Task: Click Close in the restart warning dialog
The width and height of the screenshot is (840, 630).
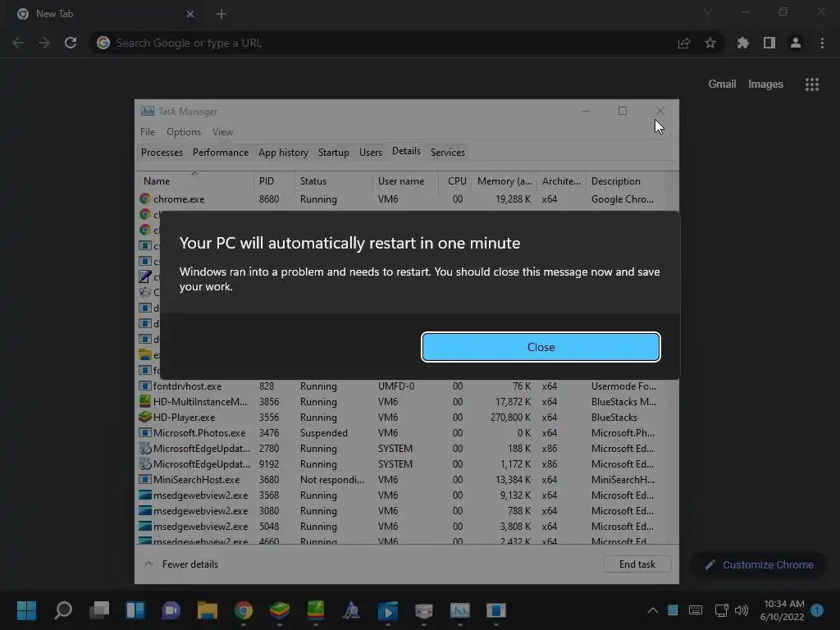Action: 541,347
